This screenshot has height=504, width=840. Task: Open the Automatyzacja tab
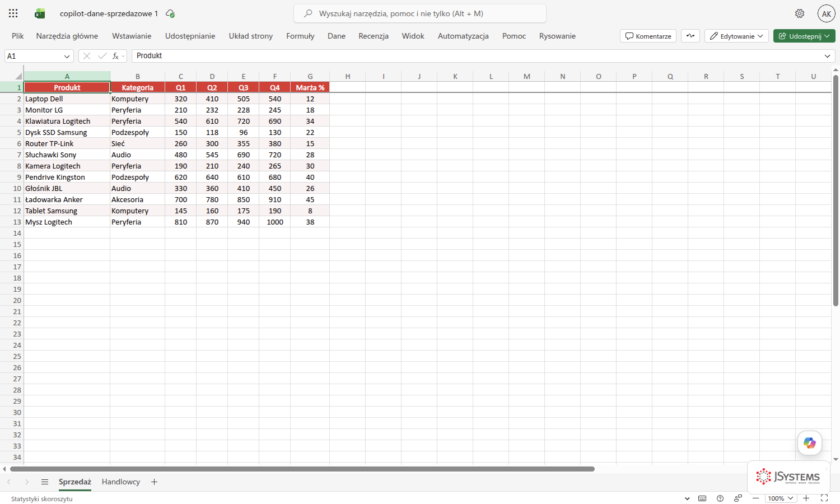(463, 36)
